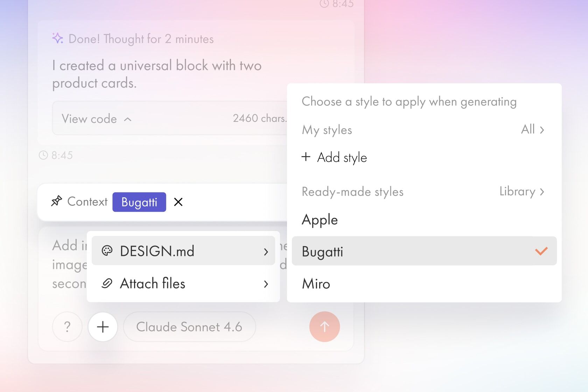Click the 2460 chars count text
The height and width of the screenshot is (392, 588).
(x=260, y=118)
